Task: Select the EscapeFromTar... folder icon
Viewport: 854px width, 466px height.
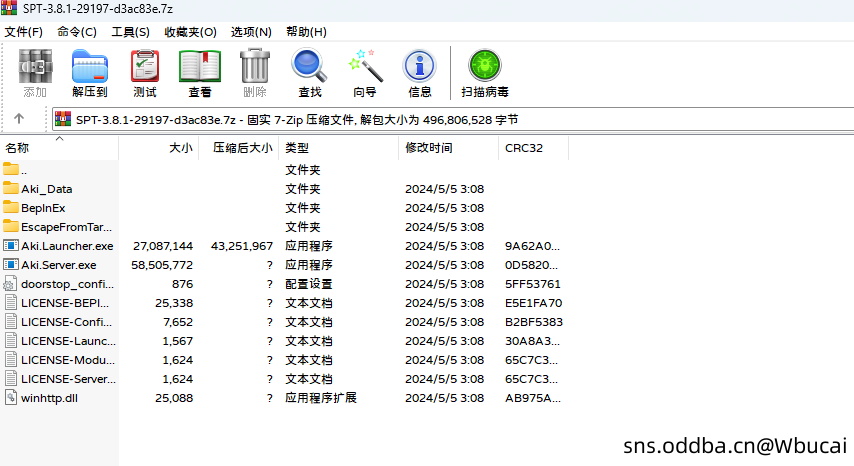Action: (11, 226)
